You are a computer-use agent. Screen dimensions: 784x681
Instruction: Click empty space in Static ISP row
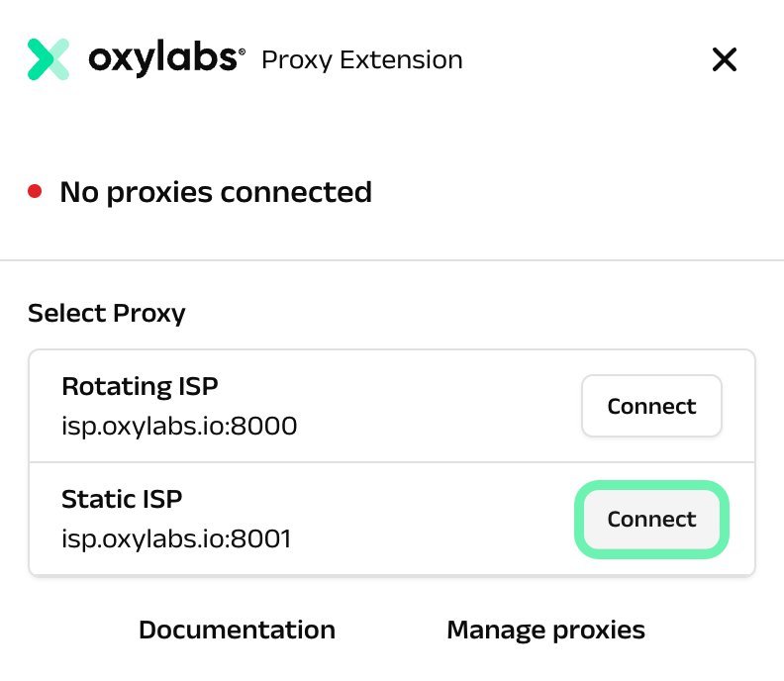(436, 520)
